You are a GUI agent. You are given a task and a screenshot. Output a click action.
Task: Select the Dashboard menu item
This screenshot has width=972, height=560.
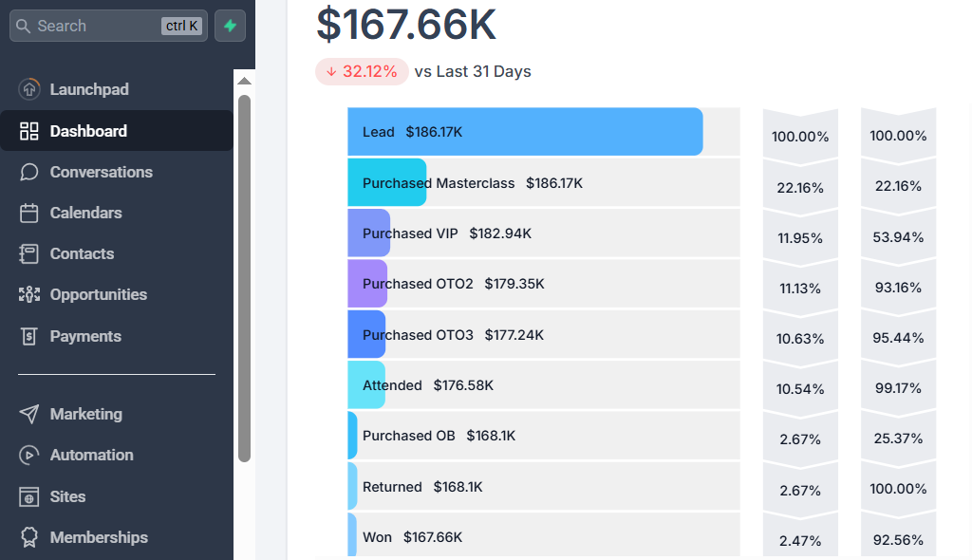click(x=87, y=131)
